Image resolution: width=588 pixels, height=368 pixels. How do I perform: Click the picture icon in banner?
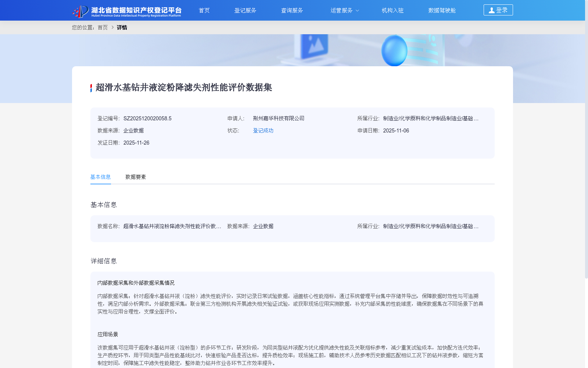point(315,46)
